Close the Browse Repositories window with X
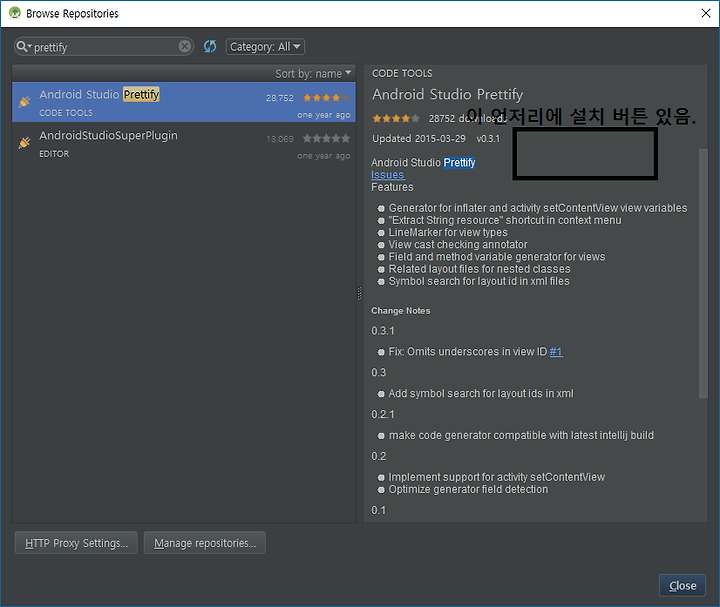This screenshot has height=607, width=720. pos(706,13)
